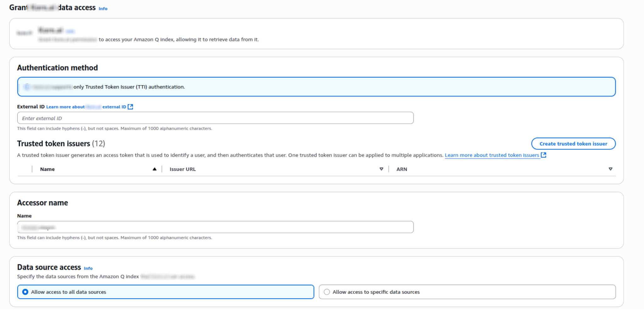
Task: Sort table by Name column header
Action: click(47, 169)
